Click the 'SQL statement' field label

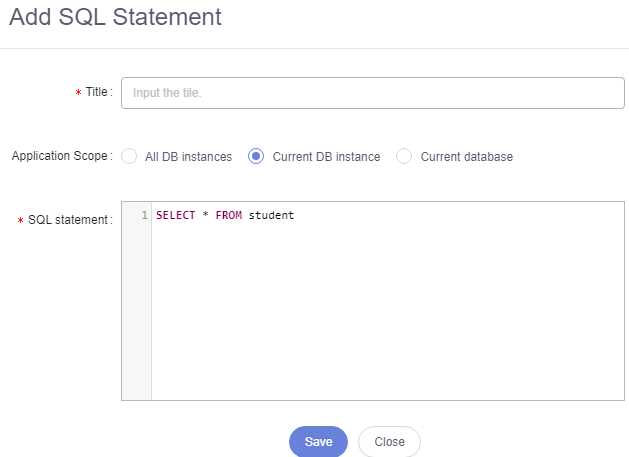68,220
